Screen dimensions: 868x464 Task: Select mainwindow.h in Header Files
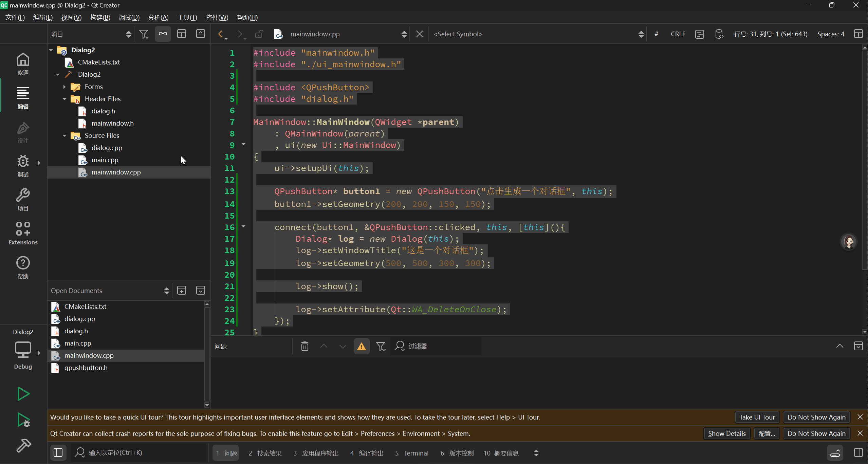point(112,123)
